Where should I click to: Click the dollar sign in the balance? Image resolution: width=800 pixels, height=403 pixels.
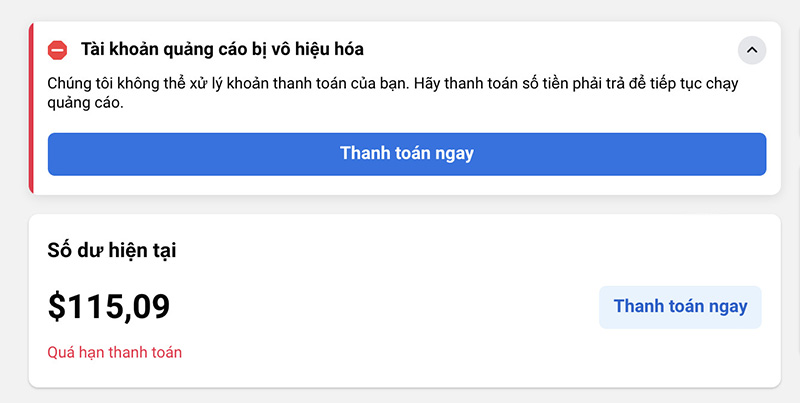(57, 306)
